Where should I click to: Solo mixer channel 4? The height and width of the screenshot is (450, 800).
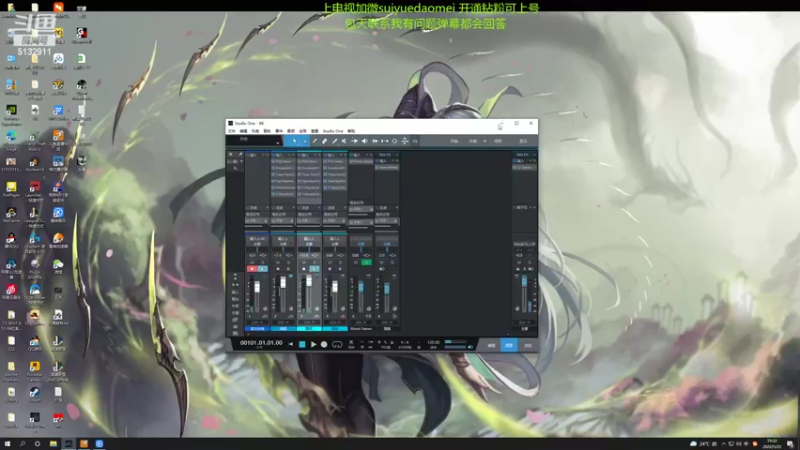click(x=340, y=262)
